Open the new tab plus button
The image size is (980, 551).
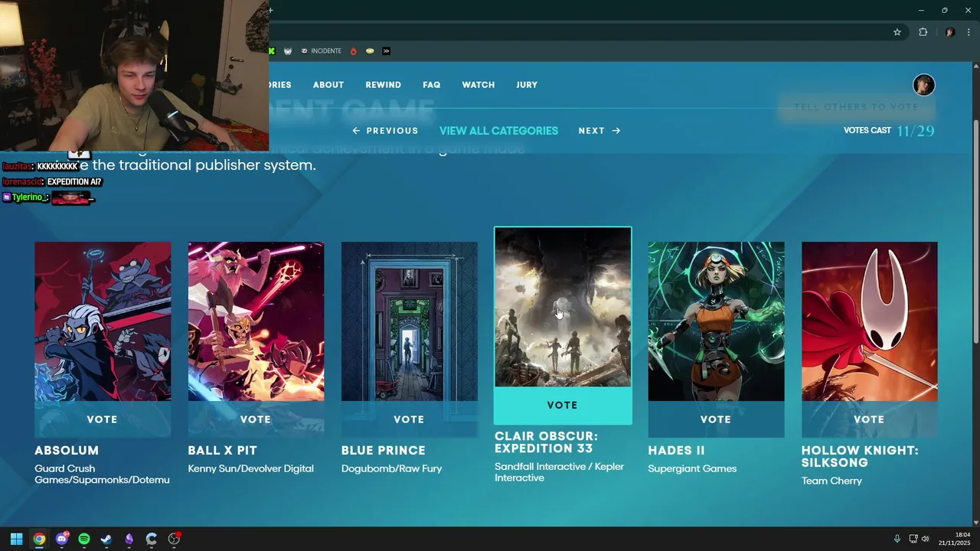271,10
